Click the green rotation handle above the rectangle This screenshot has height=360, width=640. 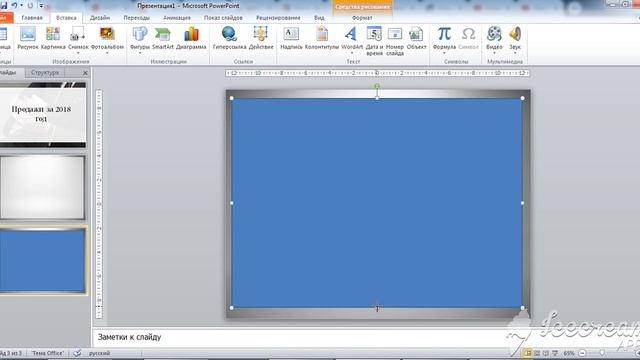377,86
